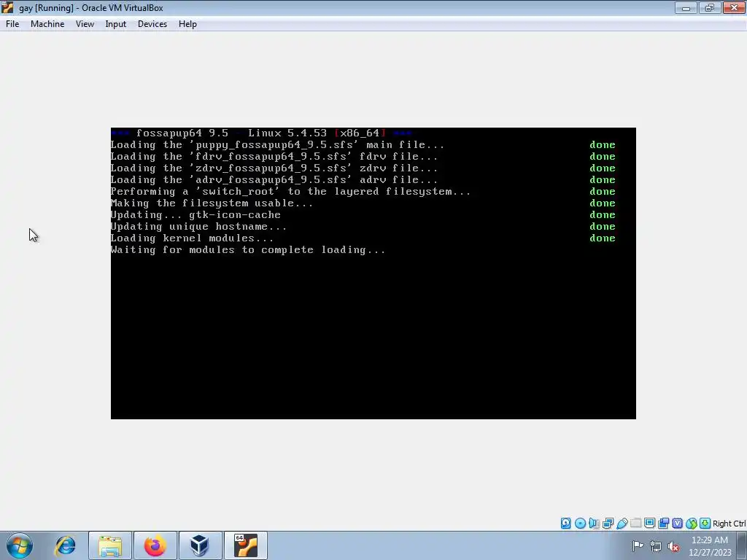Open Windows Explorer from taskbar
This screenshot has width=747, height=560.
[110, 545]
